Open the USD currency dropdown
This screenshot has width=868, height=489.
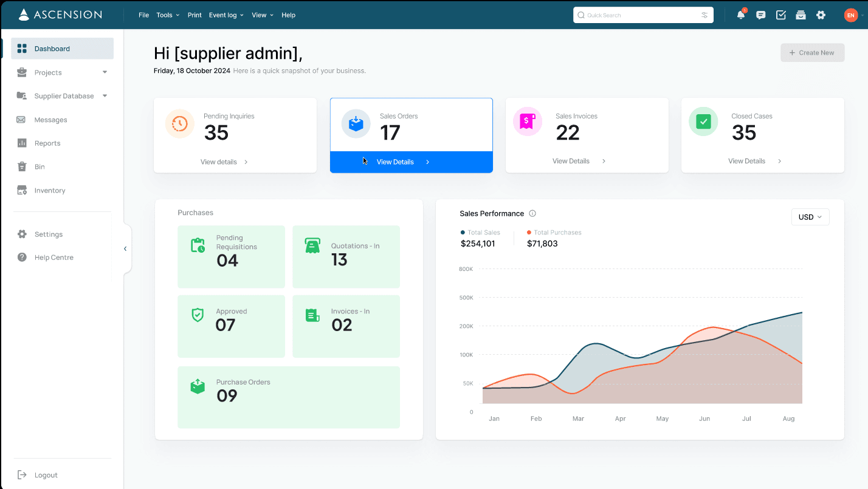coord(810,216)
